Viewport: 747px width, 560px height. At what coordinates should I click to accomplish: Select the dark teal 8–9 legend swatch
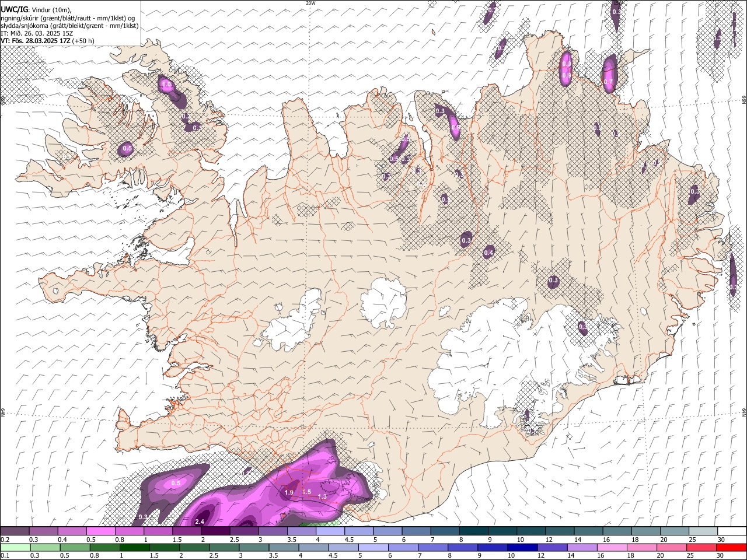[474, 531]
